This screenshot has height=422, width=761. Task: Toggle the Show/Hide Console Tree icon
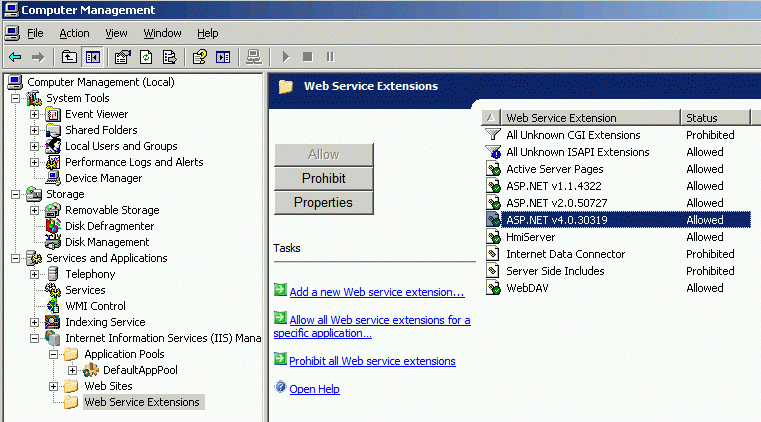click(92, 57)
